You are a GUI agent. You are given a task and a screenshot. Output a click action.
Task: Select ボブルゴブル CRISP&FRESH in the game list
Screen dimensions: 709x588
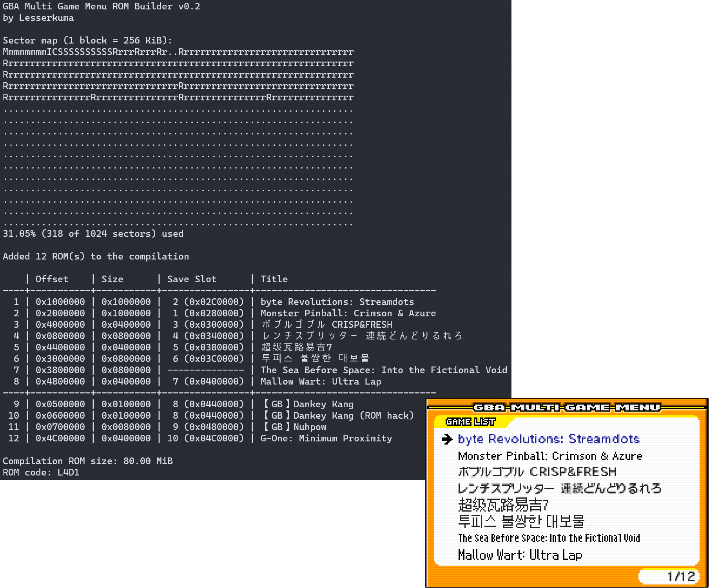(x=537, y=472)
